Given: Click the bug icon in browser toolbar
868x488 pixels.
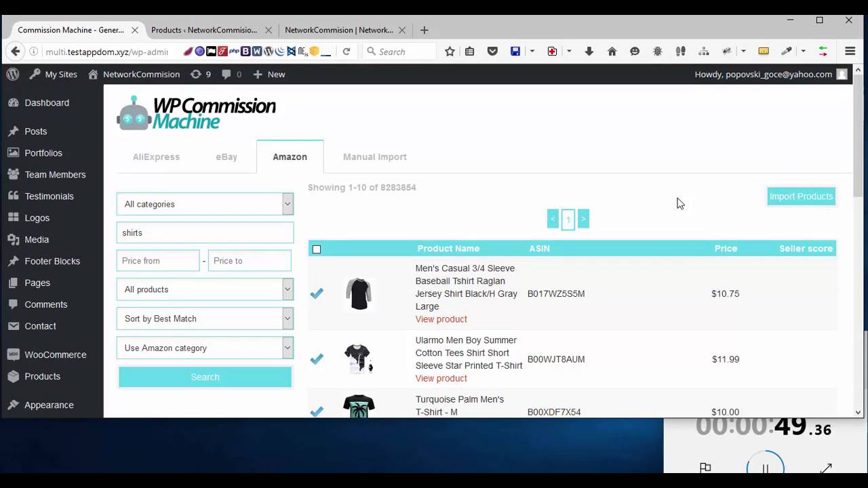Looking at the screenshot, I should coord(658,52).
